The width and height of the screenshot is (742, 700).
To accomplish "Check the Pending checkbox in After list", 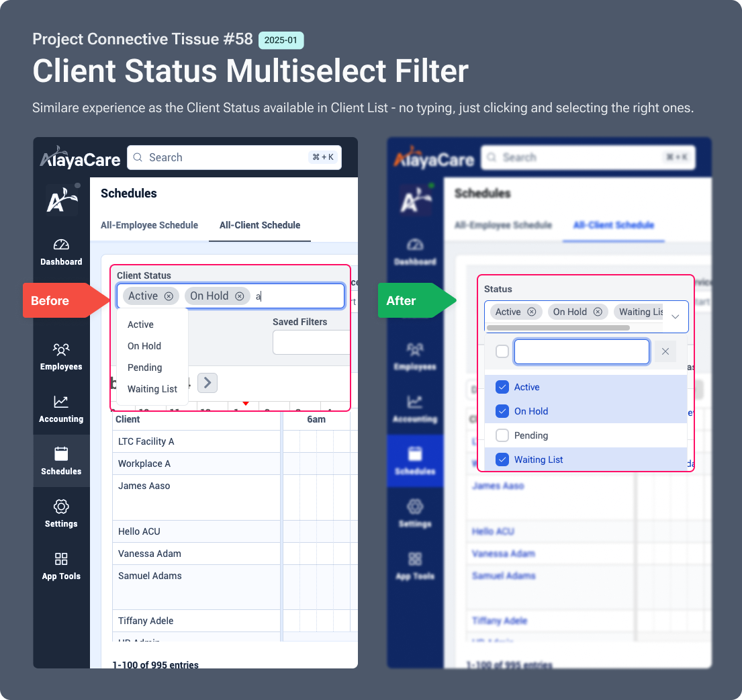I will click(502, 435).
